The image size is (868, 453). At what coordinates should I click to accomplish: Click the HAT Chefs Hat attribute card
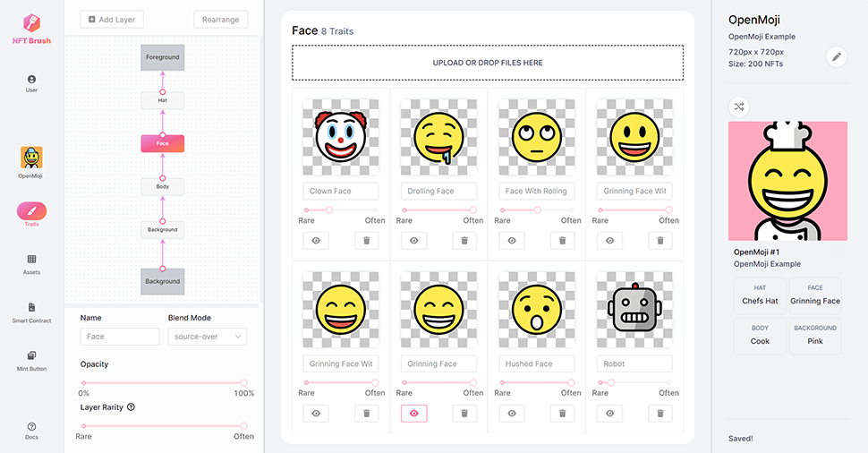(x=760, y=296)
